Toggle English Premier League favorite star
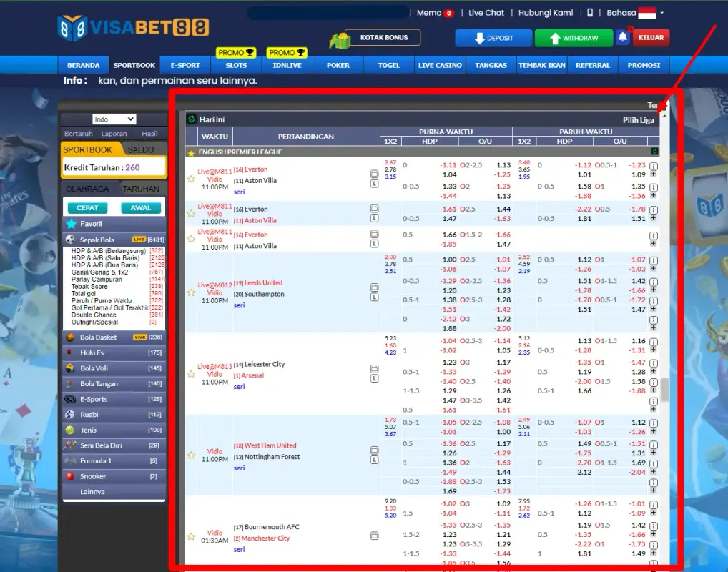 click(x=191, y=152)
